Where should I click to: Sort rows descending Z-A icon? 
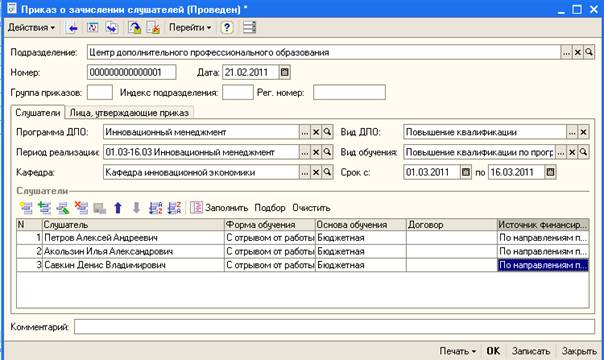[x=174, y=208]
